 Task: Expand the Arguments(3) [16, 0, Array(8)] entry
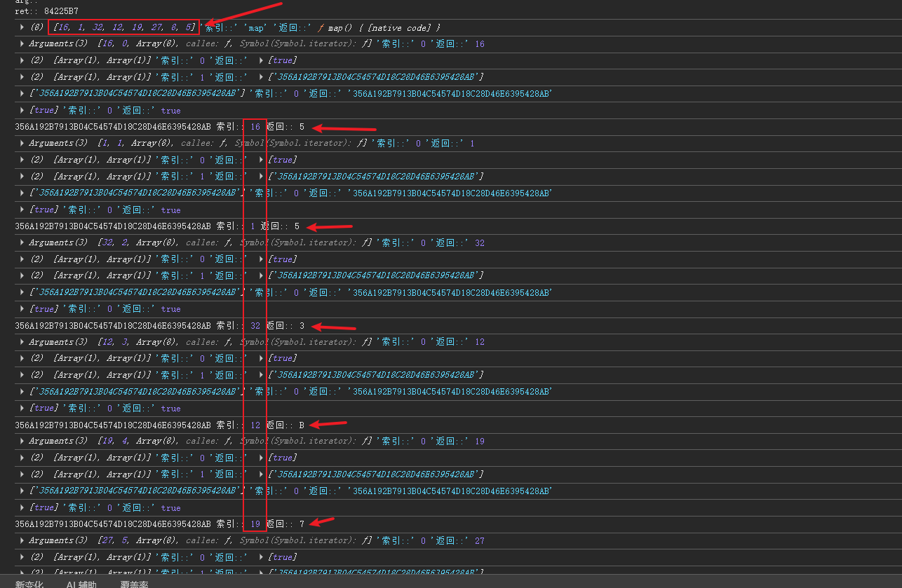click(22, 43)
